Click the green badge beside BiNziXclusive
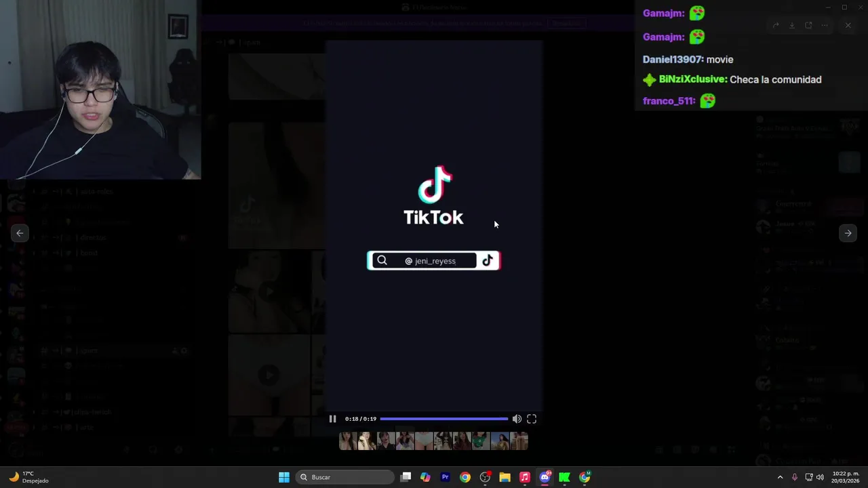The width and height of the screenshot is (868, 488). tap(650, 80)
